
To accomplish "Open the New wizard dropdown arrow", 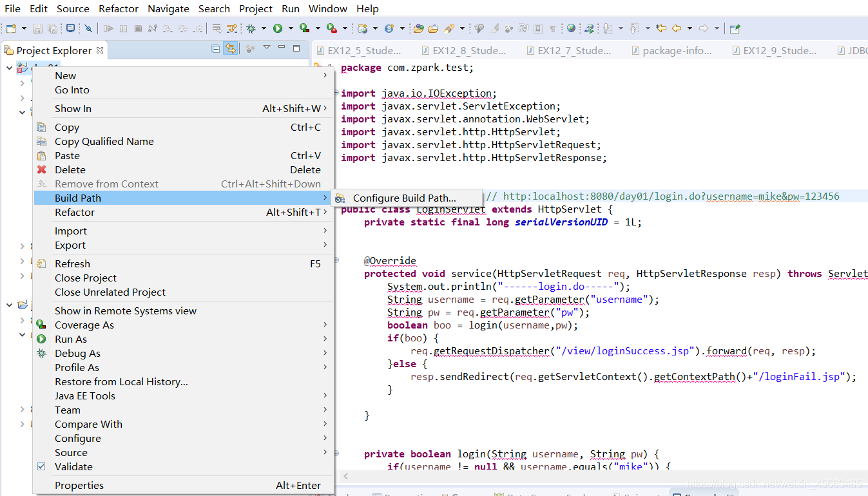I will (x=24, y=28).
